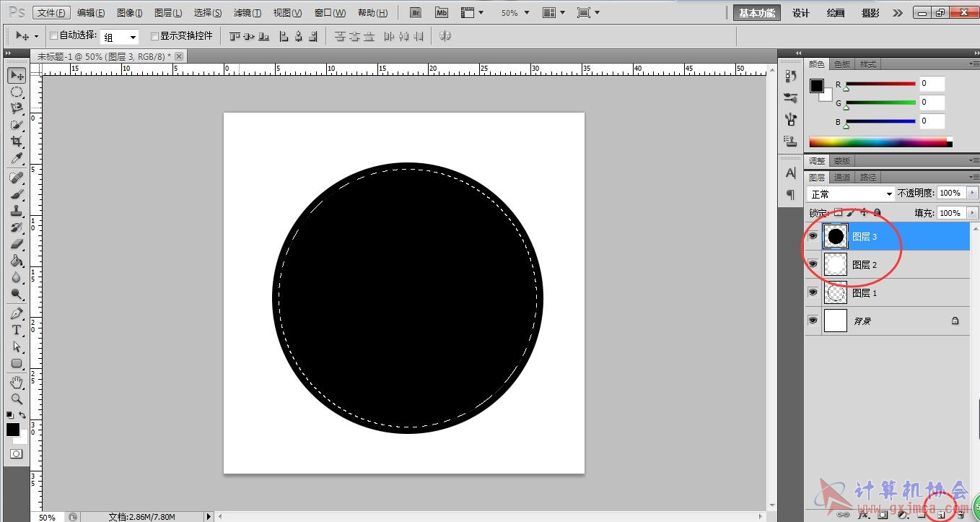This screenshot has width=980, height=522.
Task: Open the 图层 menu in menu bar
Action: click(168, 13)
